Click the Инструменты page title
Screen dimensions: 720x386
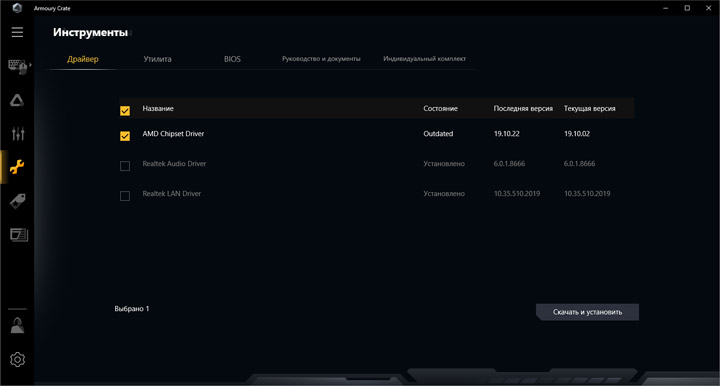pyautogui.click(x=90, y=33)
